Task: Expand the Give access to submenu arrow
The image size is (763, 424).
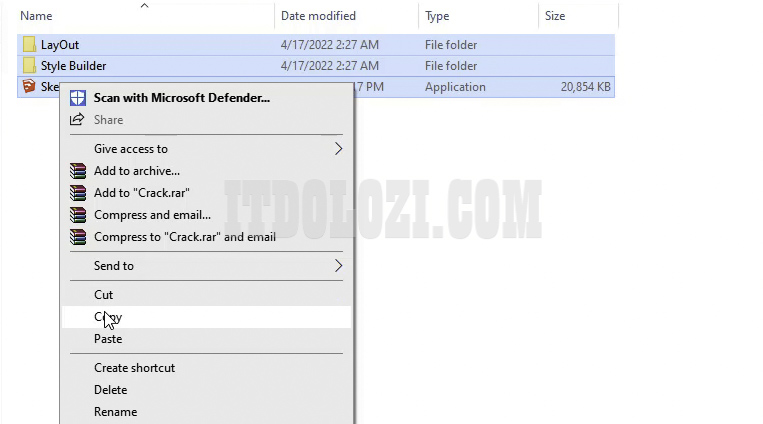Action: [338, 149]
